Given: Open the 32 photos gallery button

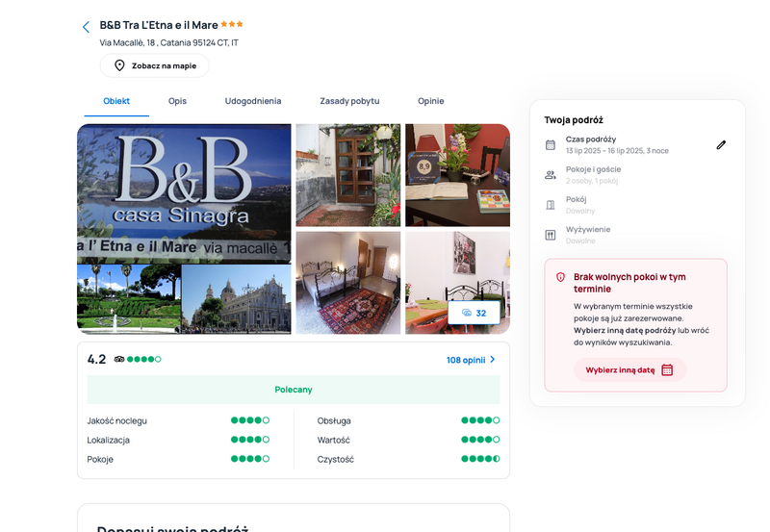Looking at the screenshot, I should 474,313.
